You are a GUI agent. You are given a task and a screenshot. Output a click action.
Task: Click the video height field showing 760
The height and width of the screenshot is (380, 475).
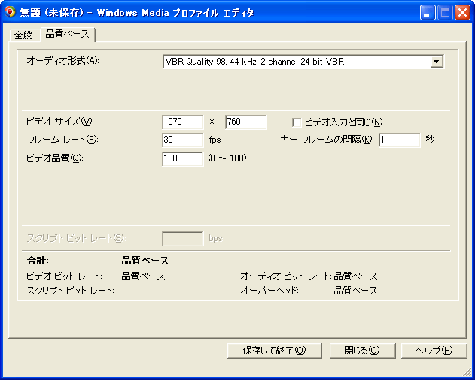(x=246, y=122)
